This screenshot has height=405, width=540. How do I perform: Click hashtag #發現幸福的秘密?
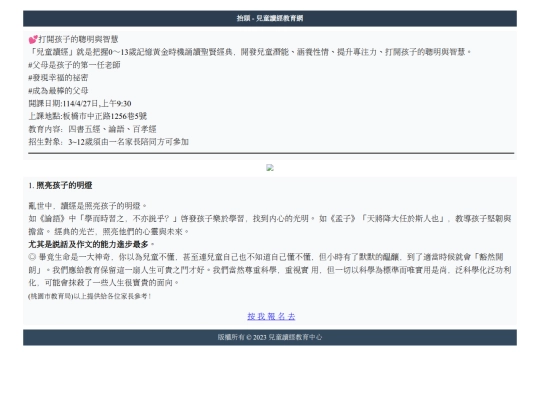pyautogui.click(x=58, y=77)
